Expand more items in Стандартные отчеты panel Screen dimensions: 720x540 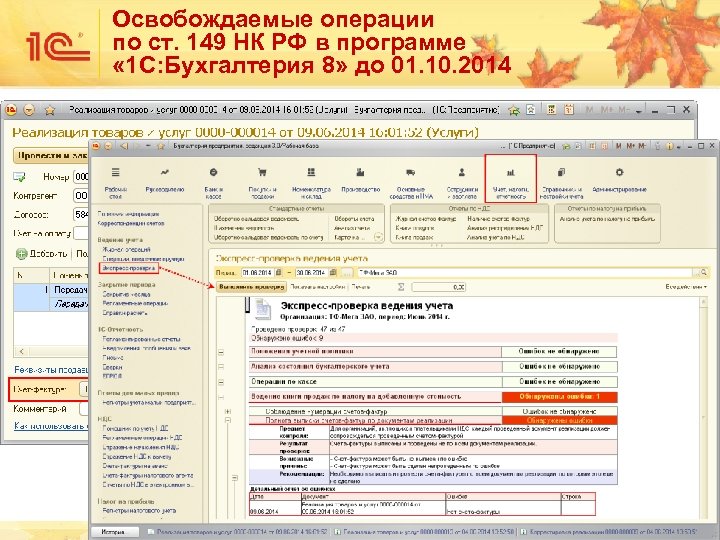pos(378,237)
